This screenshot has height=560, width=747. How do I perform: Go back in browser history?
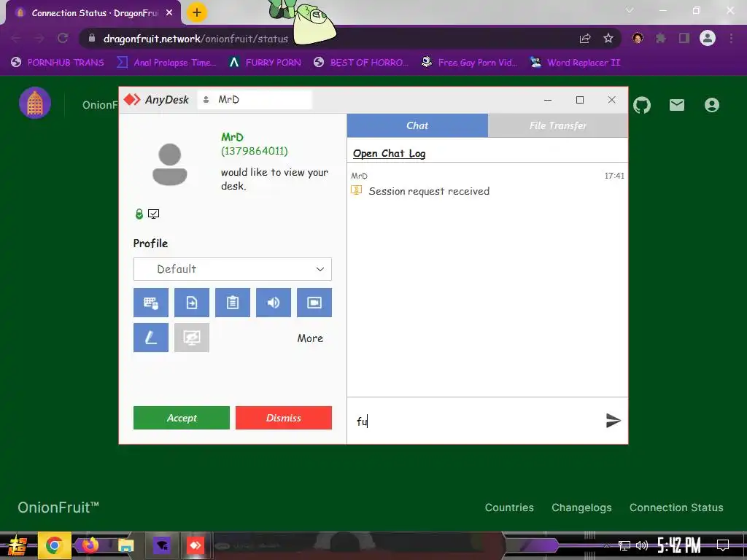(16, 38)
